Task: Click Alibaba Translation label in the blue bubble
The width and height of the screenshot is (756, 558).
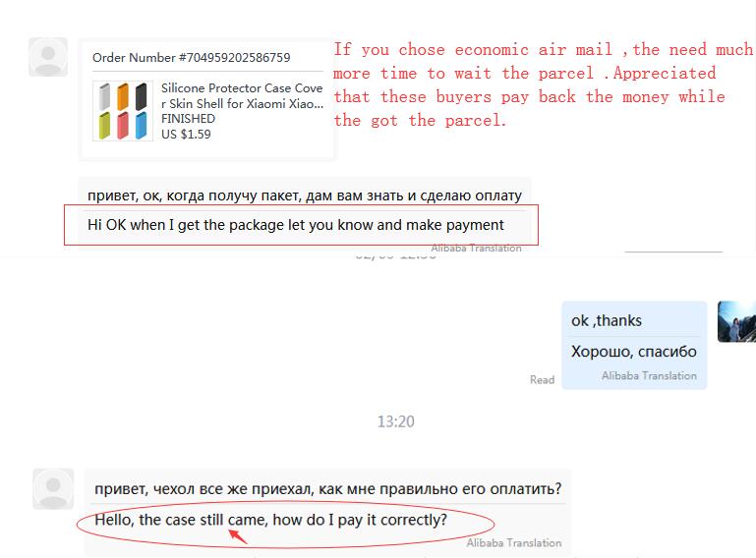Action: click(x=649, y=375)
